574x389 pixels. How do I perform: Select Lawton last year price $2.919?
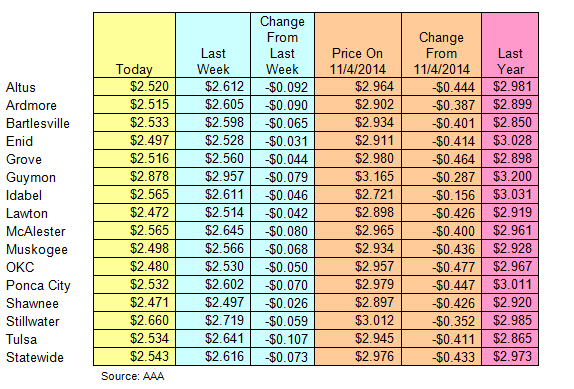click(x=512, y=212)
